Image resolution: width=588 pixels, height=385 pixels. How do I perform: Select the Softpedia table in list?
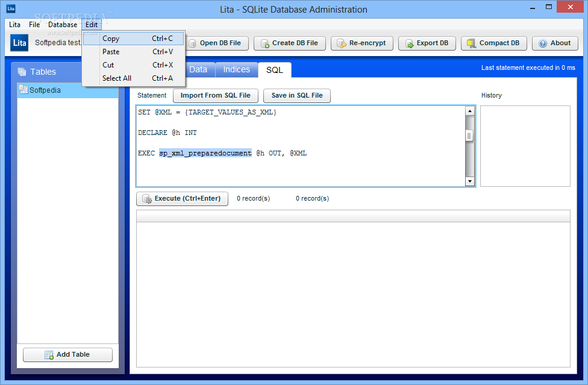click(x=67, y=90)
